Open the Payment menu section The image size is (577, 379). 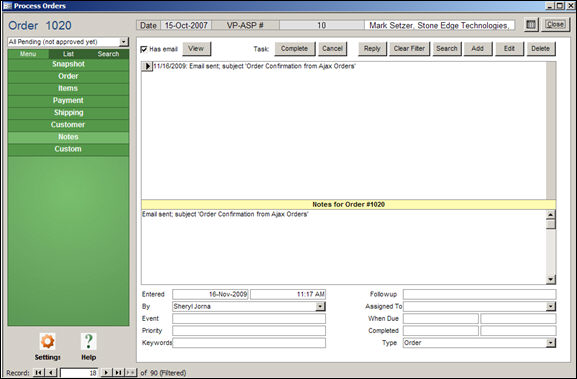(x=68, y=100)
